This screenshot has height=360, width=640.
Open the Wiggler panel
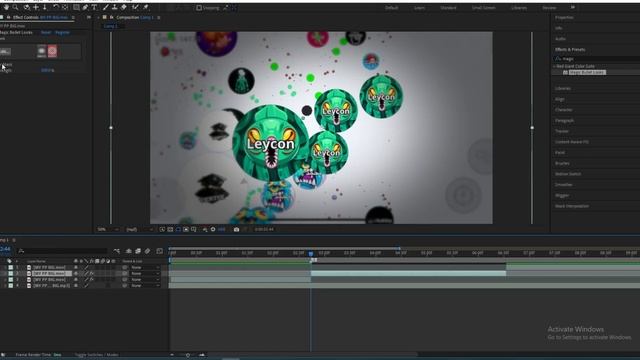562,196
